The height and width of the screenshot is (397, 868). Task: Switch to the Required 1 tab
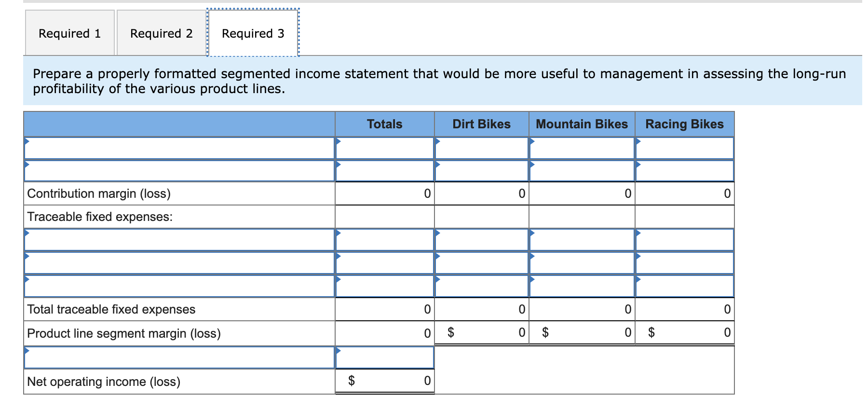click(x=69, y=32)
